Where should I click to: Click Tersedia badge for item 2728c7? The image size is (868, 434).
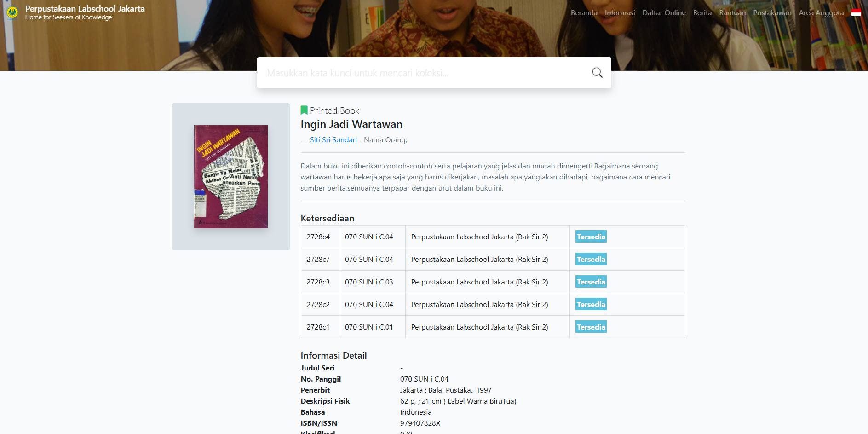591,259
